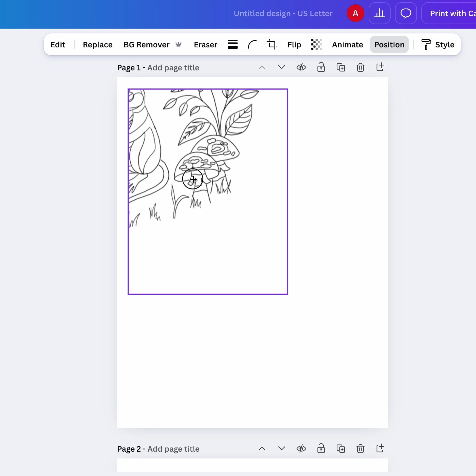The width and height of the screenshot is (476, 476).
Task: Move Page 1 down with the chevron
Action: coord(282,67)
